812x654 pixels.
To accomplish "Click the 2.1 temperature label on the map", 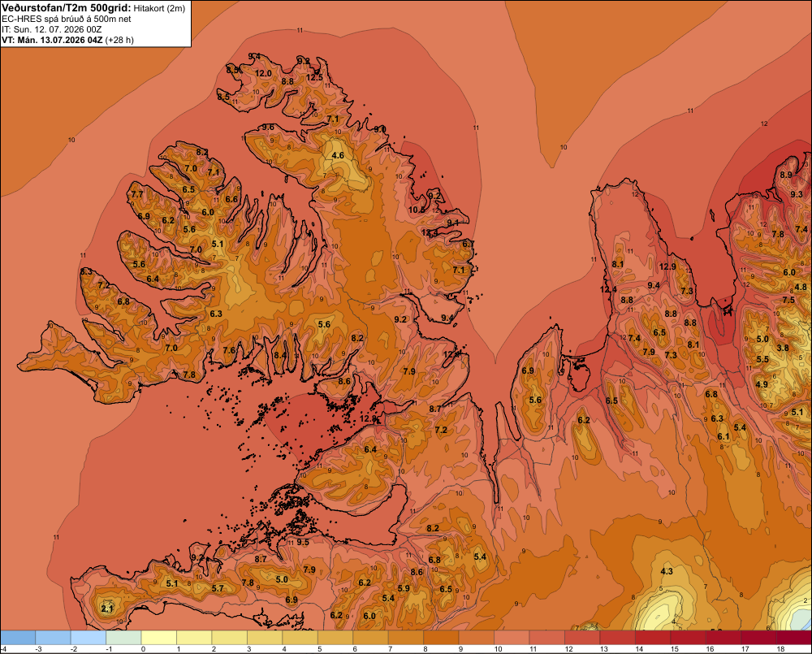I will 107,609.
